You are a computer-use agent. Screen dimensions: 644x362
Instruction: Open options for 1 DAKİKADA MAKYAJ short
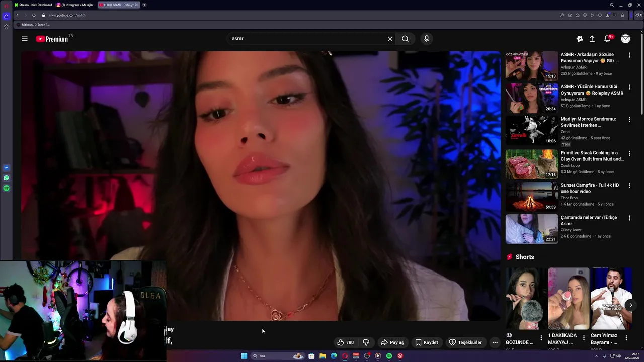pyautogui.click(x=584, y=338)
